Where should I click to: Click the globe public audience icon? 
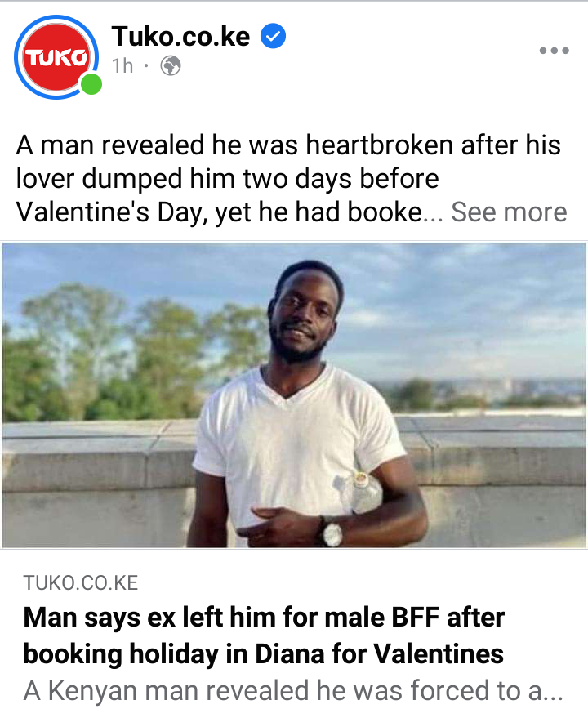tap(171, 66)
